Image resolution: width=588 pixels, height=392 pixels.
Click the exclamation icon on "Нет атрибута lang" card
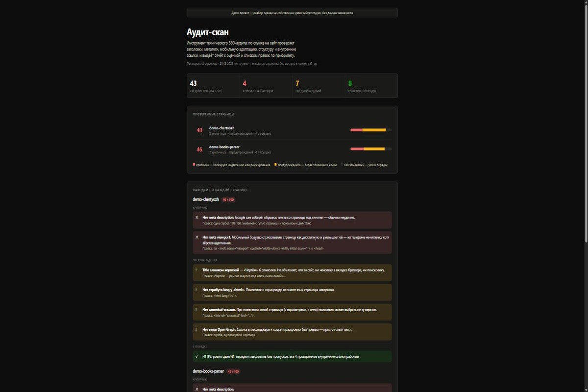click(197, 290)
